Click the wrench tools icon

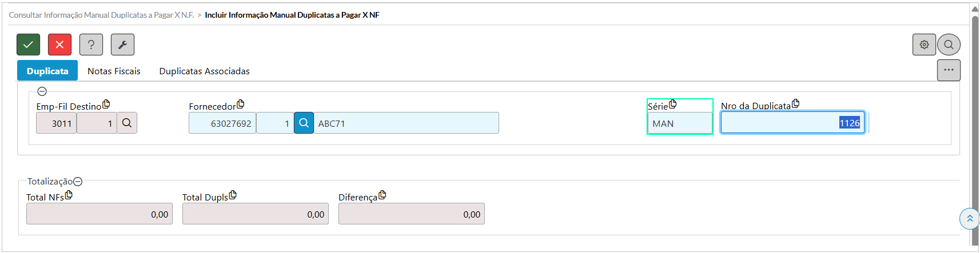[122, 45]
